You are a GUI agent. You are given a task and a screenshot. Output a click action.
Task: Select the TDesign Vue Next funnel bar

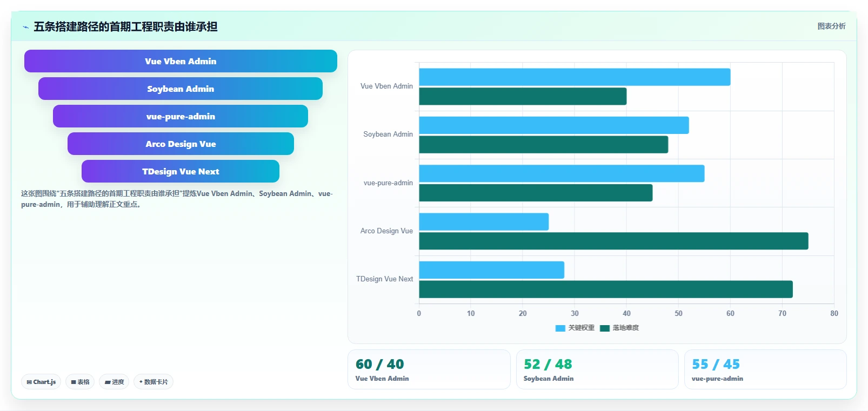point(181,171)
